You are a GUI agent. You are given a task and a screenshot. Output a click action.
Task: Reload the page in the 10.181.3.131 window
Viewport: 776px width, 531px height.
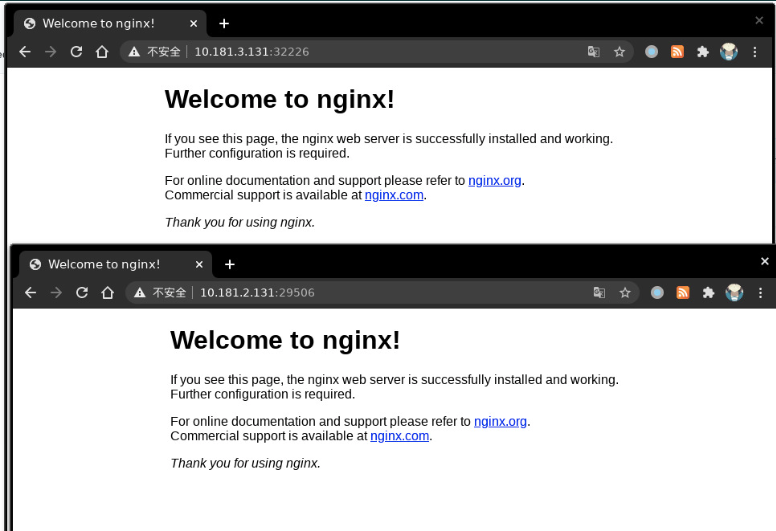point(76,51)
